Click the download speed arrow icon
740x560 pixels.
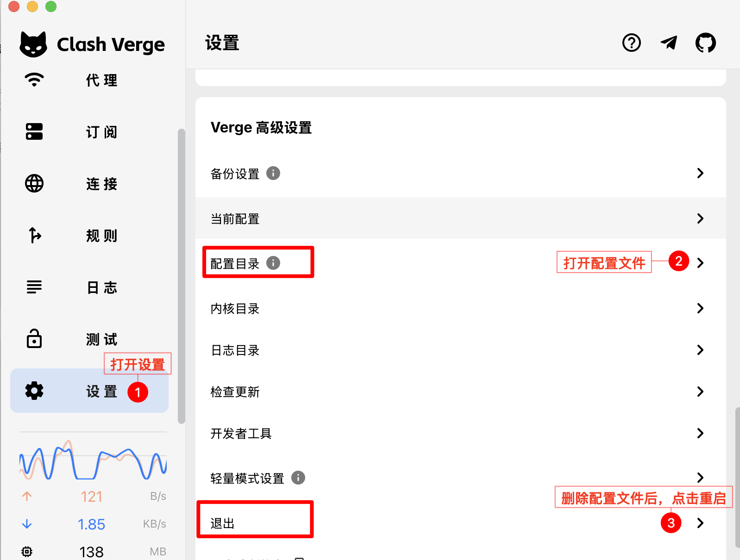click(x=27, y=524)
